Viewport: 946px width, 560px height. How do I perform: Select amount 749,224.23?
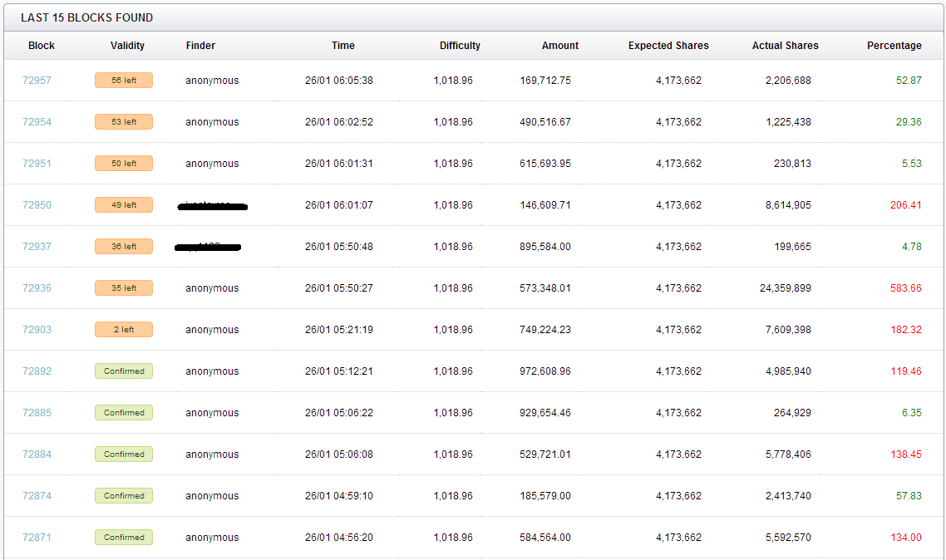coord(545,330)
